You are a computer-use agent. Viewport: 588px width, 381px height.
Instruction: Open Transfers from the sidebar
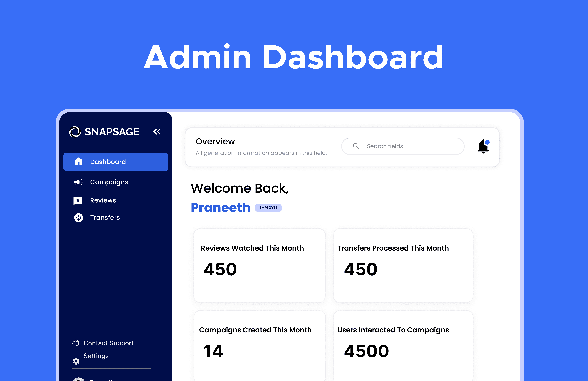[105, 218]
